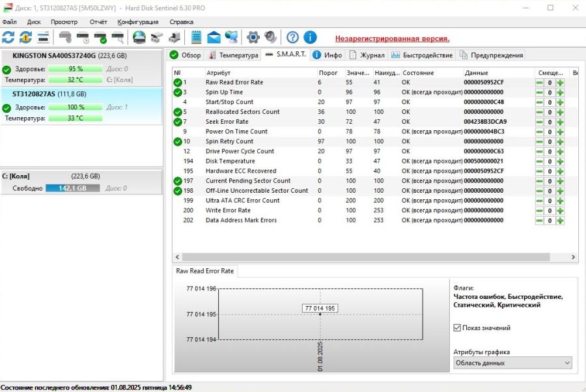Screen dimensions: 586x392
Task: Decrease offset for Seek Error Rate
Action: (539, 122)
